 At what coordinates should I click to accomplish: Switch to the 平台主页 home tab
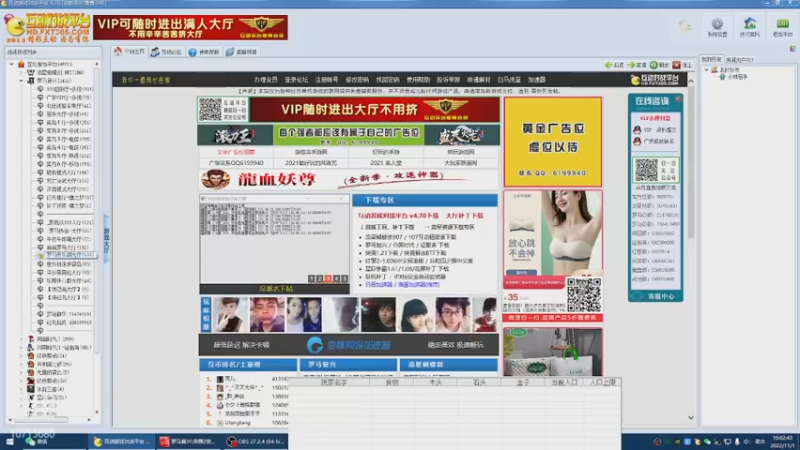point(129,52)
